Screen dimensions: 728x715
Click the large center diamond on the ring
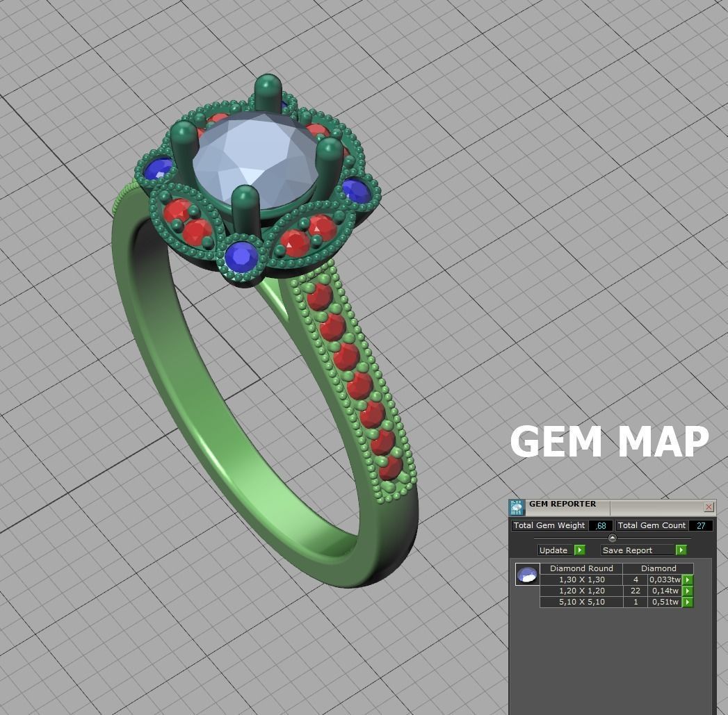254,160
